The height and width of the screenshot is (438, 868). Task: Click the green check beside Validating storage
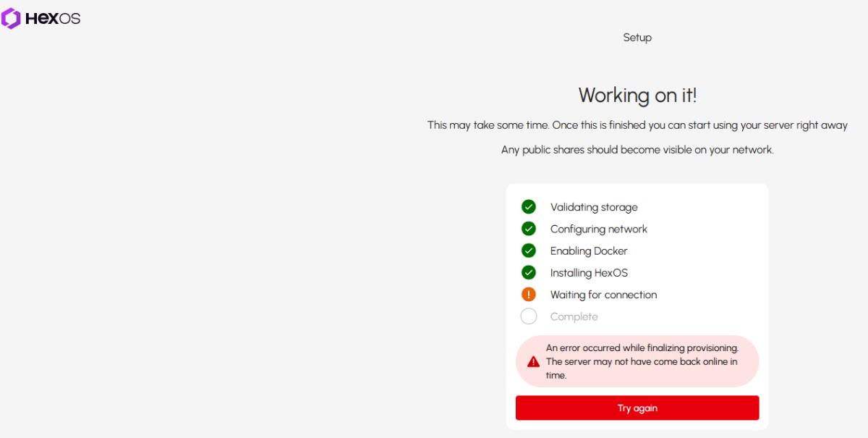529,207
